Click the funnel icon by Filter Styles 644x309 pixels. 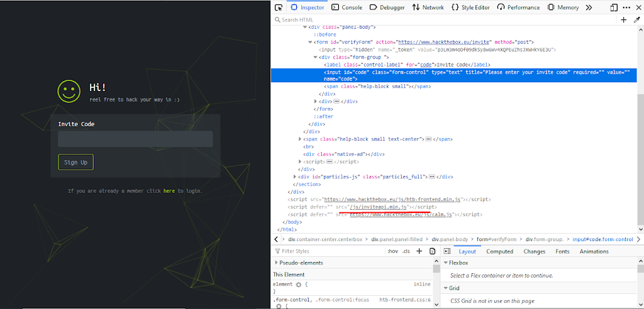[277, 251]
